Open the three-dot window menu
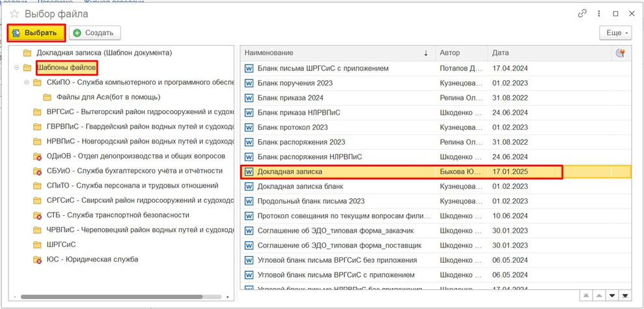Image resolution: width=644 pixels, height=309 pixels. pos(600,14)
